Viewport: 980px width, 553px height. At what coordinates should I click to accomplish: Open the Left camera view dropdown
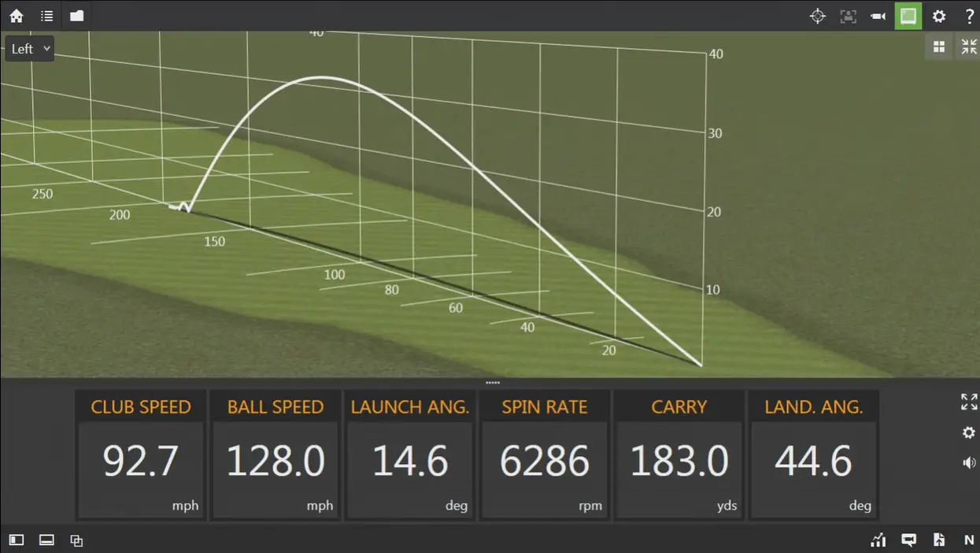[x=29, y=48]
